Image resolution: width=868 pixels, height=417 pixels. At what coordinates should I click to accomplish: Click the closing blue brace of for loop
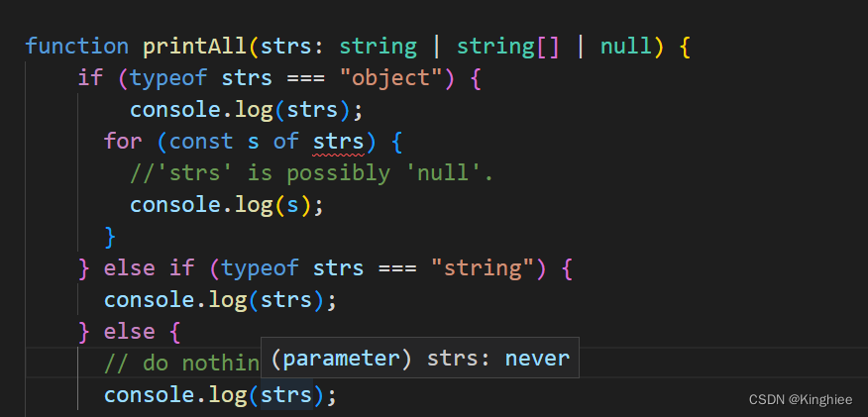[110, 238]
